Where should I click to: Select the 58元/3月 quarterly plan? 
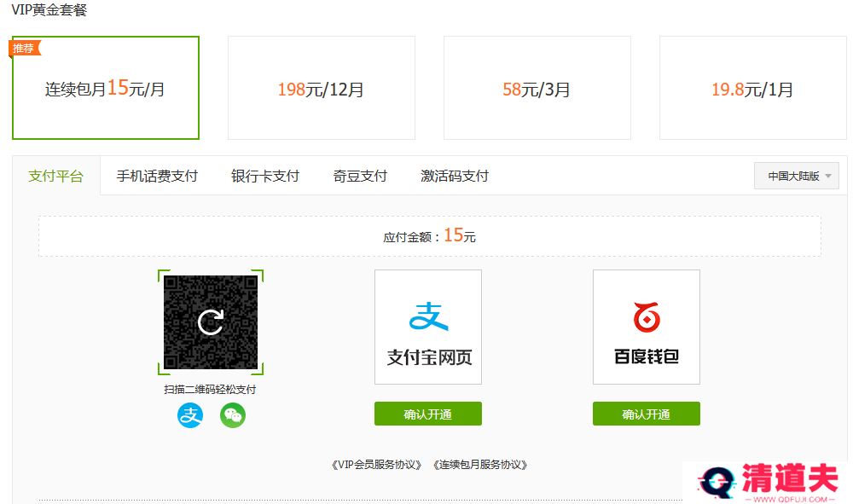point(537,88)
